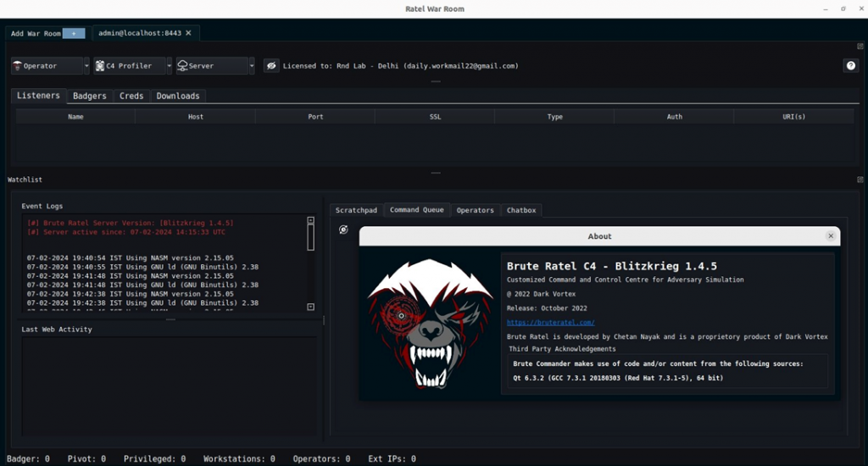Open the Creds tab
The width and height of the screenshot is (868, 466).
[x=131, y=97]
